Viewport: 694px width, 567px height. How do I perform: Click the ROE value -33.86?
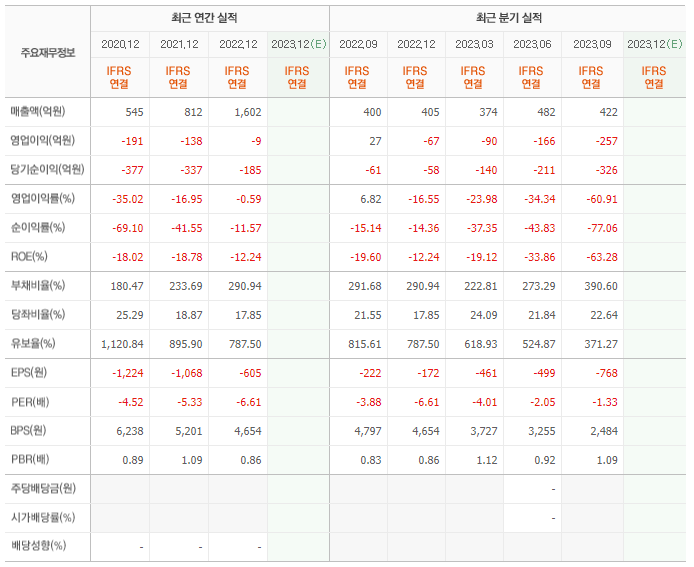tap(540, 257)
